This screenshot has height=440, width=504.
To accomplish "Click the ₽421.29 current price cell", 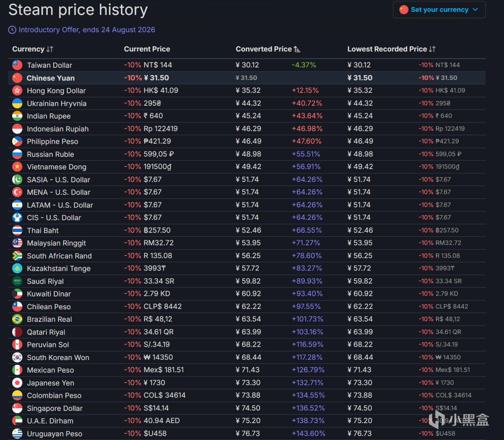I will (157, 141).
